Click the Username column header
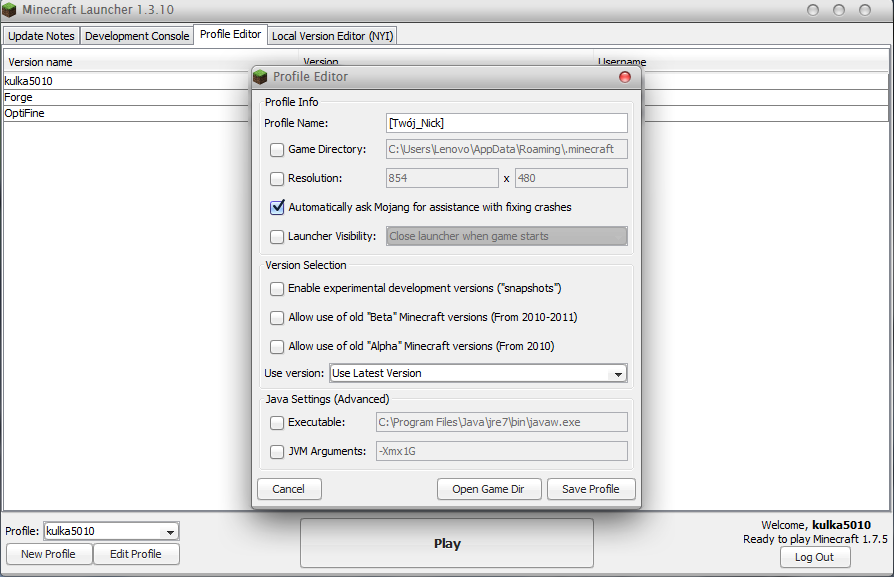Viewport: 894px width, 577px height. (x=741, y=62)
